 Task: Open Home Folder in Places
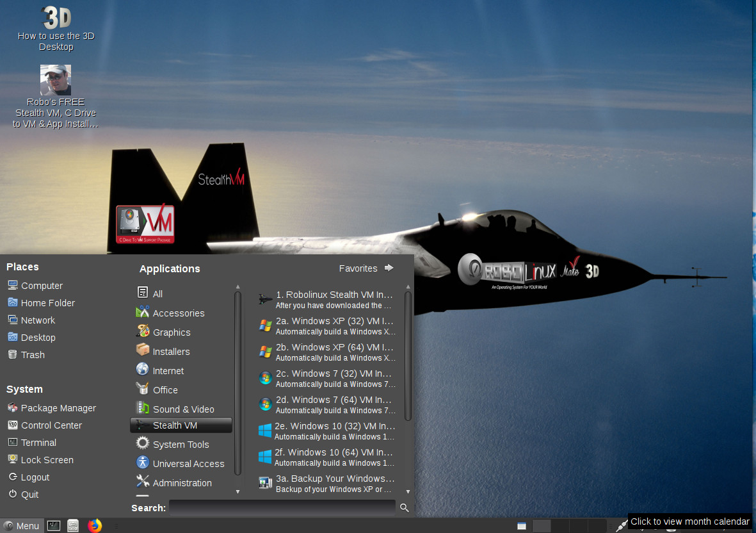41,303
